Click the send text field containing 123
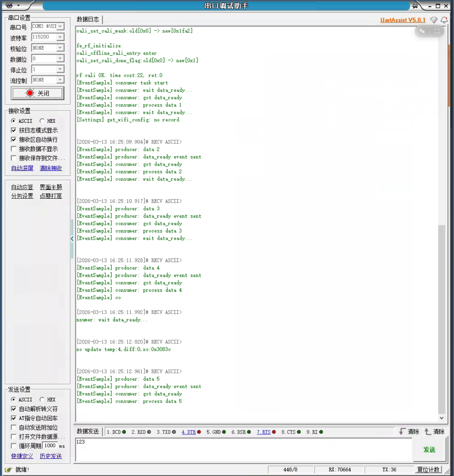The image size is (454, 476). [244, 450]
